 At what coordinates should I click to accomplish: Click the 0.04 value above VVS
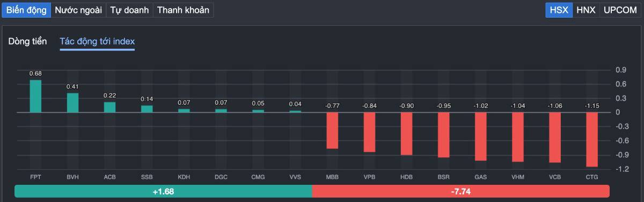[x=295, y=104]
